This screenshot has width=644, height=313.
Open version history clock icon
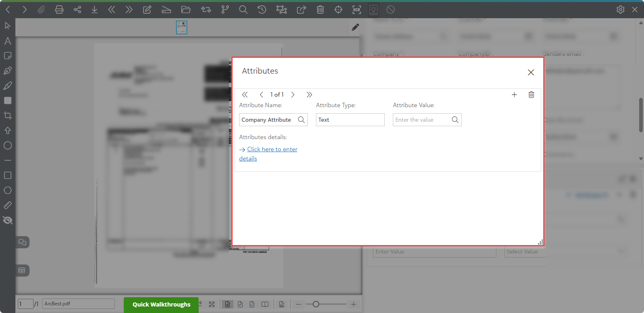pos(262,10)
